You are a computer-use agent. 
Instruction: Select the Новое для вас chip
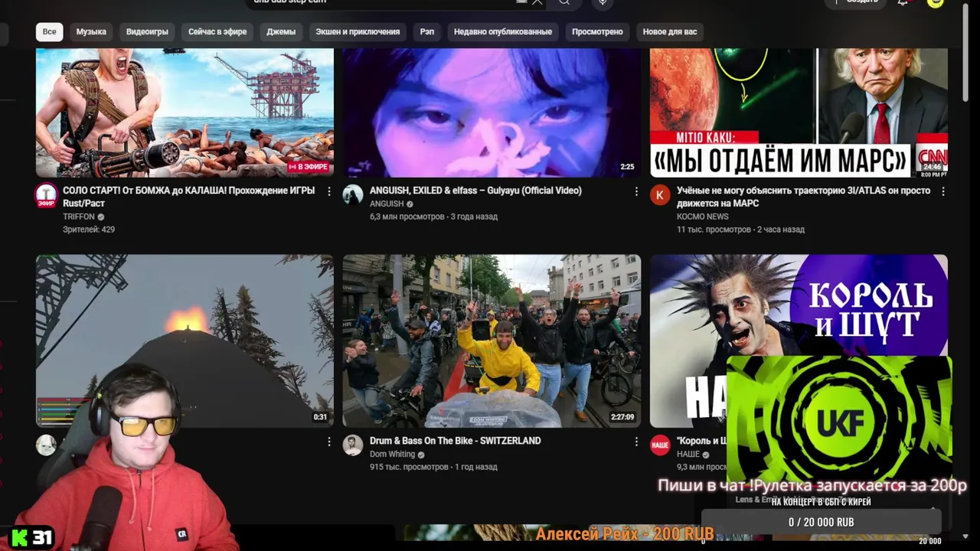click(670, 31)
